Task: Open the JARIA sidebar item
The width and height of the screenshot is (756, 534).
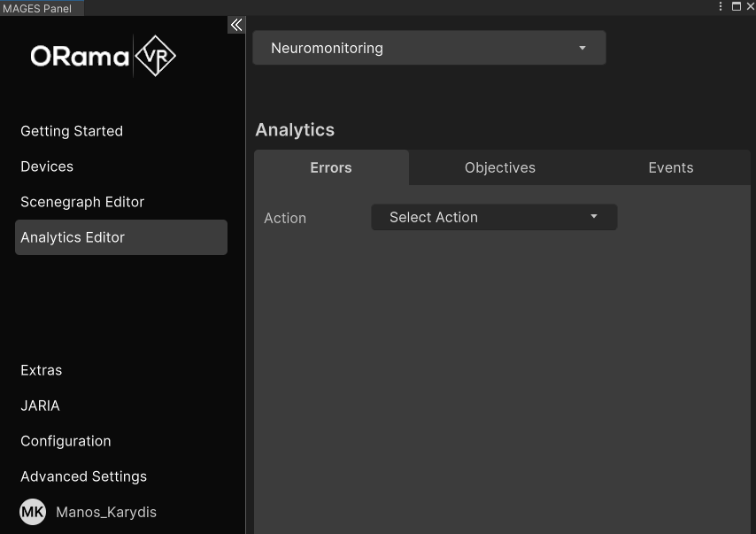Action: tap(41, 406)
